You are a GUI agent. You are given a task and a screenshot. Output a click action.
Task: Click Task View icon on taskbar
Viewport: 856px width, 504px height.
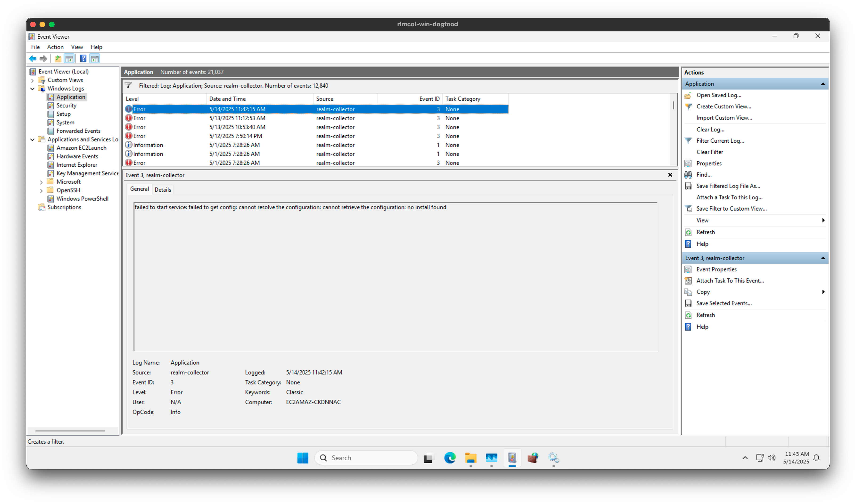428,458
